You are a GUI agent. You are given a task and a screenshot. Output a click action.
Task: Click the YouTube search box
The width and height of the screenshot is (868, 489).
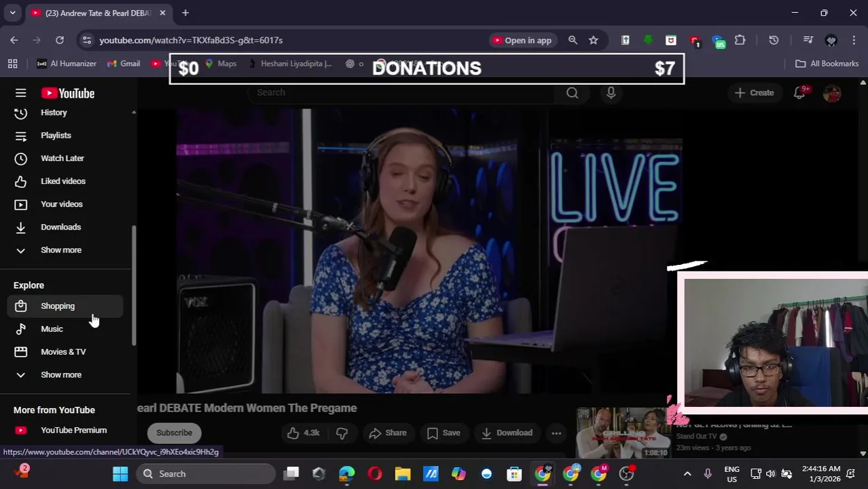(401, 92)
